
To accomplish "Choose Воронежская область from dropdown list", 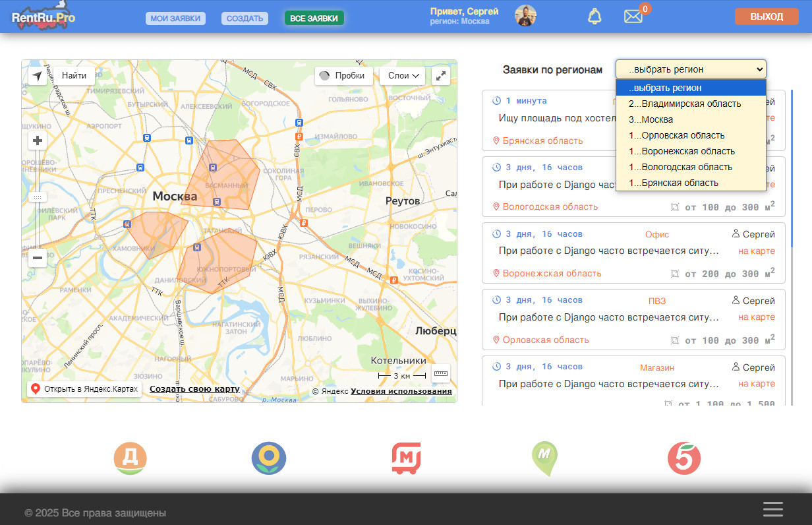I will pyautogui.click(x=691, y=151).
